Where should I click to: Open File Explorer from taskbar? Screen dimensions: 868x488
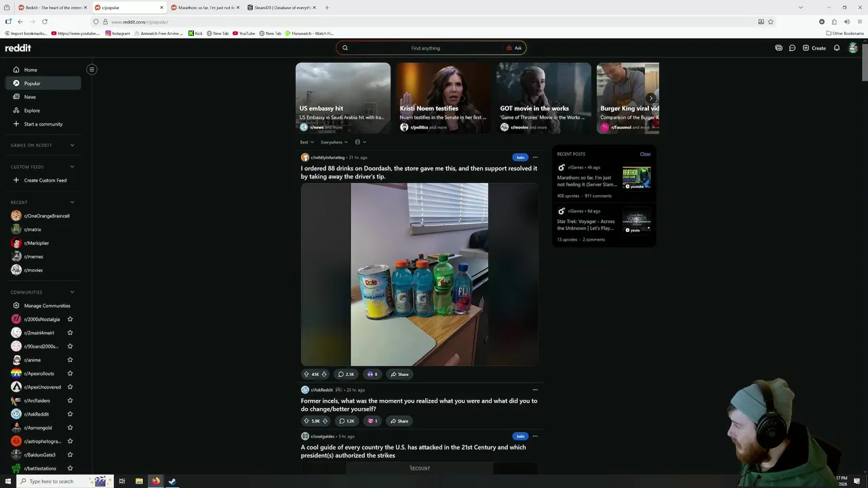tap(139, 481)
